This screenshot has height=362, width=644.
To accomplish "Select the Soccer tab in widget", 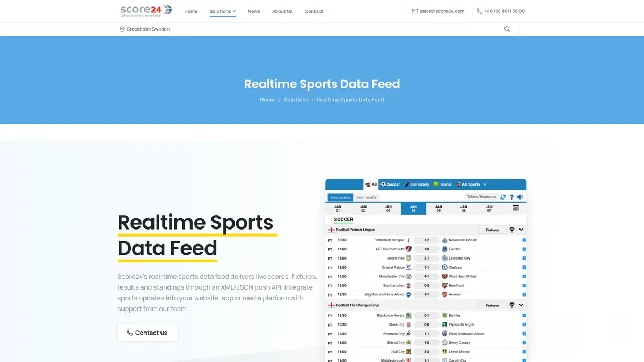I will click(391, 184).
